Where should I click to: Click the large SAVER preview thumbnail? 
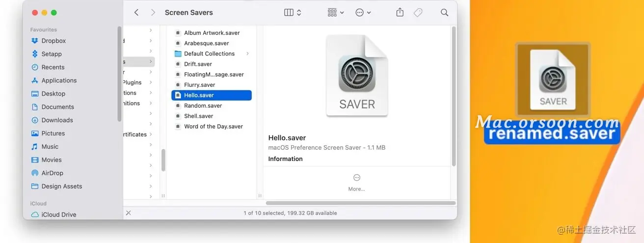point(357,76)
